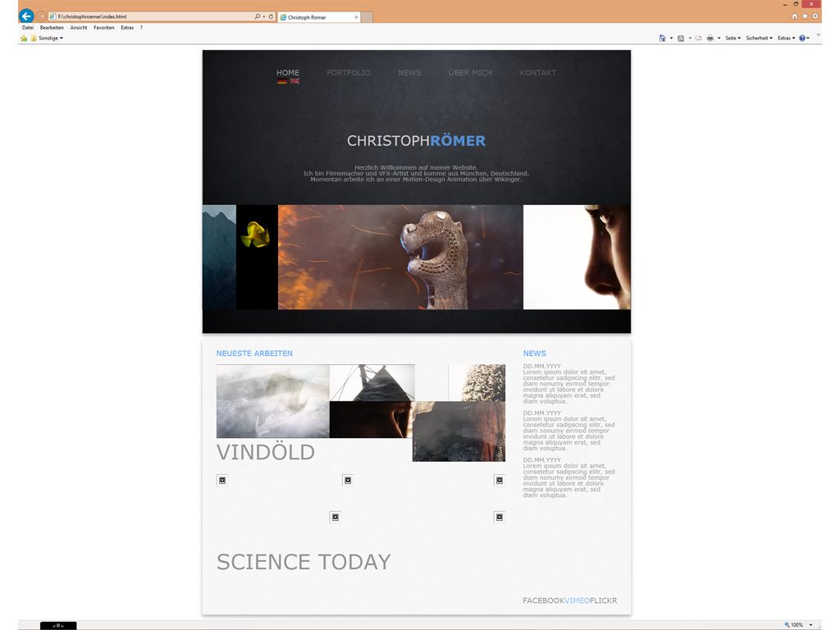The width and height of the screenshot is (840, 630).
Task: Open the KONTAKT navigation link
Action: coord(538,73)
